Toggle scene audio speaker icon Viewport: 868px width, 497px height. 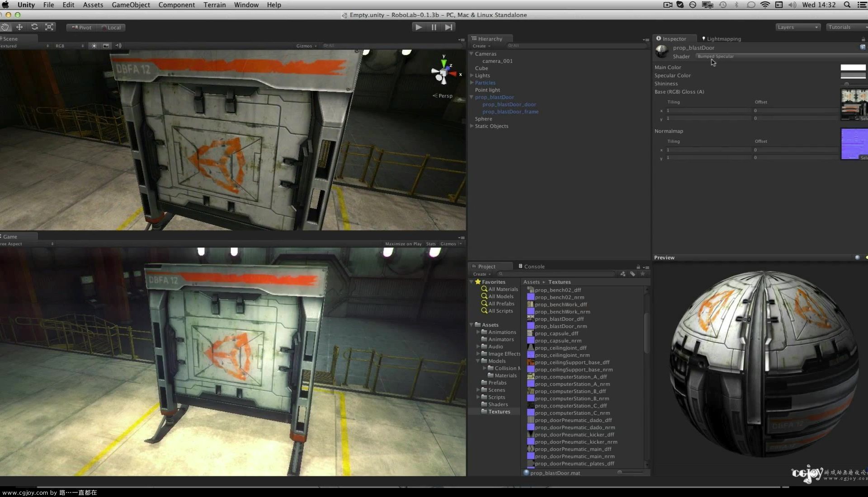point(118,46)
